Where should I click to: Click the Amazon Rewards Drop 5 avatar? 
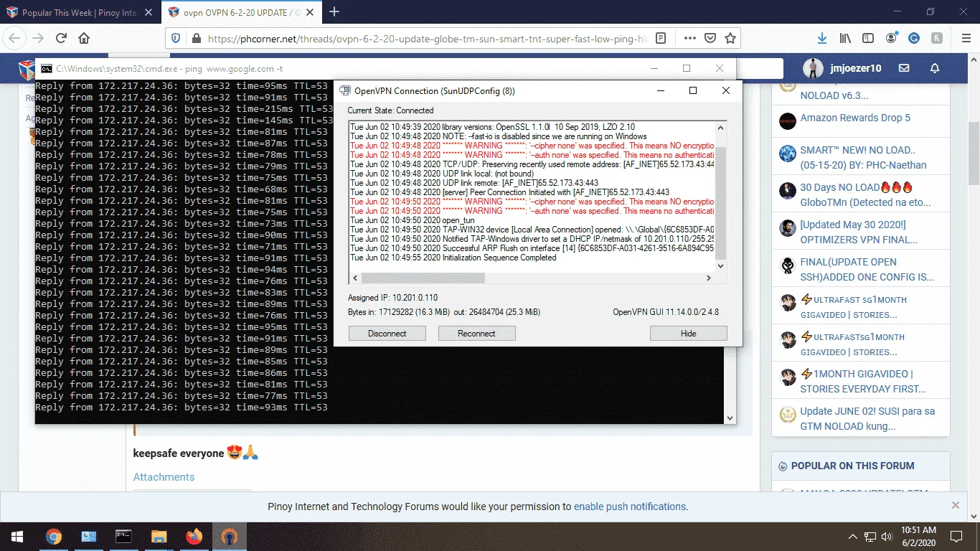[788, 121]
